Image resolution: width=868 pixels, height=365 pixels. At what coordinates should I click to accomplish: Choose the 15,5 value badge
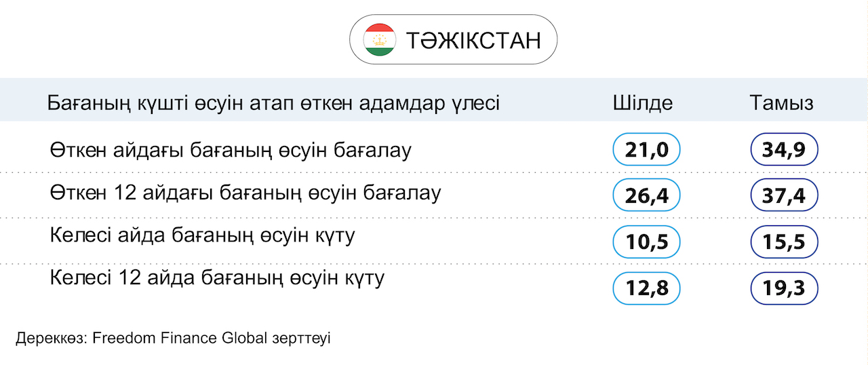point(785,242)
